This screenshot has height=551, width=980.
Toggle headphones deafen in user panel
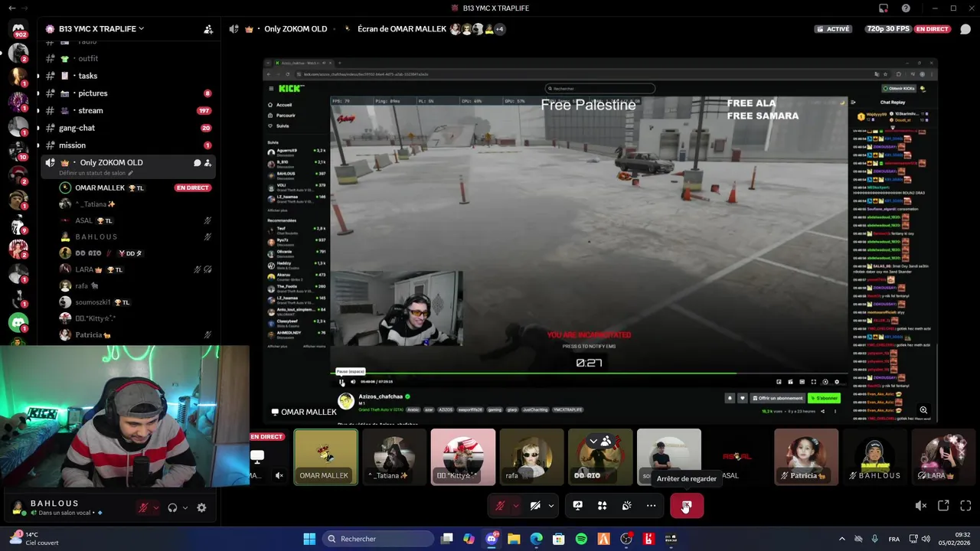172,507
